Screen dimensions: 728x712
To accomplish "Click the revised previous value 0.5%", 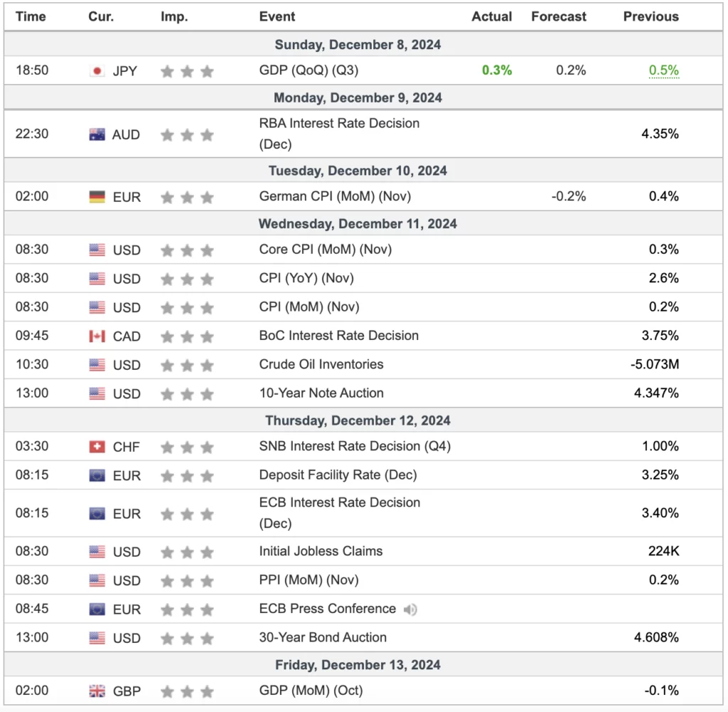I will tap(664, 70).
